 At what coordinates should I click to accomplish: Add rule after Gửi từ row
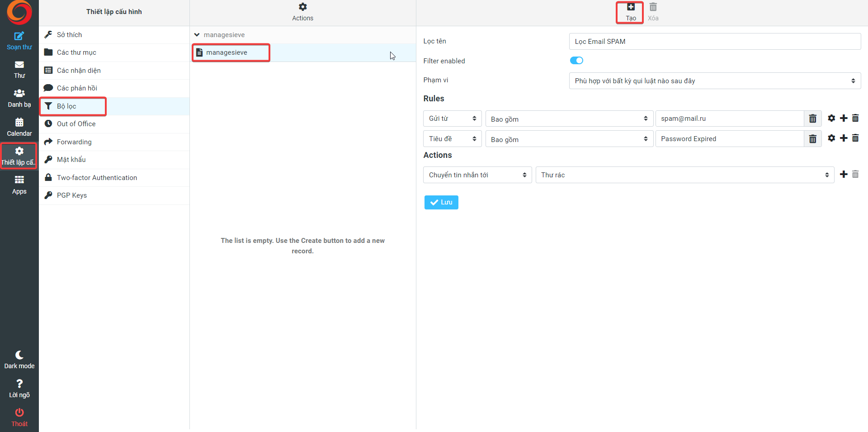pyautogui.click(x=844, y=118)
